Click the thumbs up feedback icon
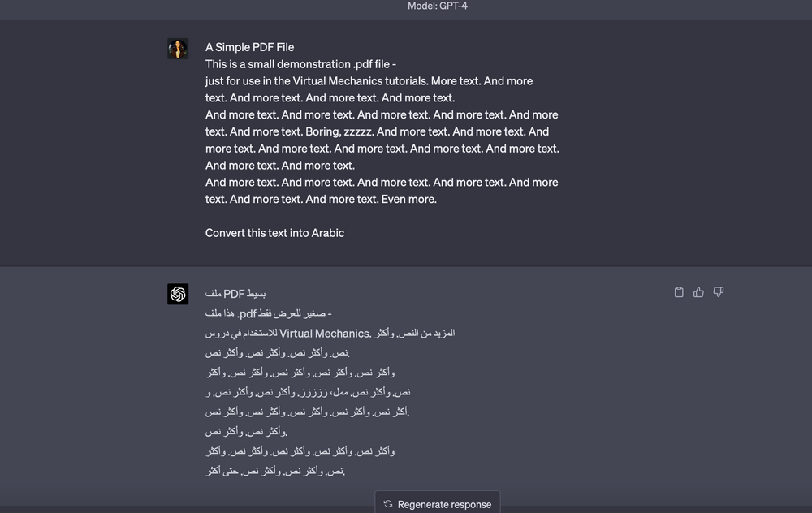This screenshot has height=513, width=812. (698, 291)
